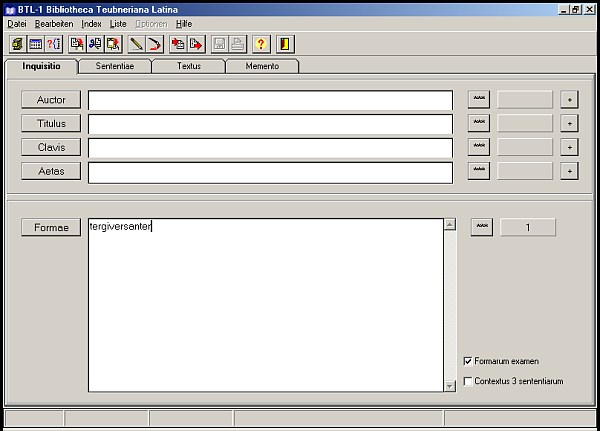Click the icon with red arrow leaving a document
Viewport: 600px width, 431px height.
click(196, 44)
